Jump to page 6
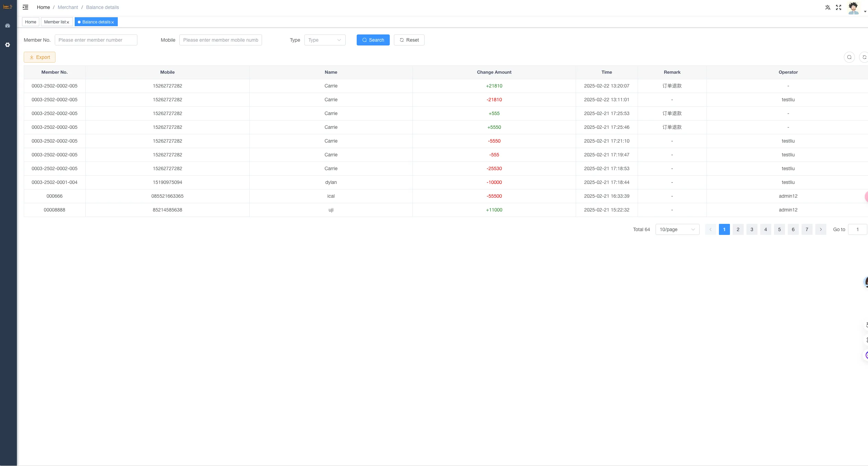 coord(793,229)
